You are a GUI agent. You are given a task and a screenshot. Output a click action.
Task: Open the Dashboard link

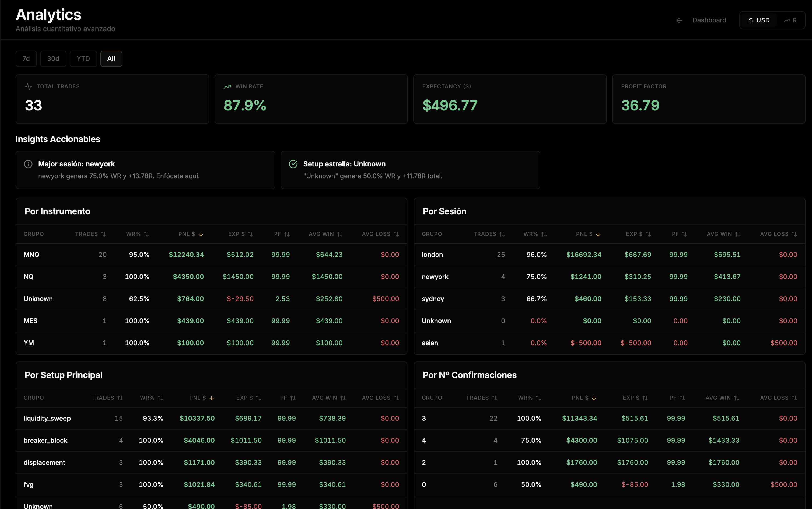[x=709, y=20]
